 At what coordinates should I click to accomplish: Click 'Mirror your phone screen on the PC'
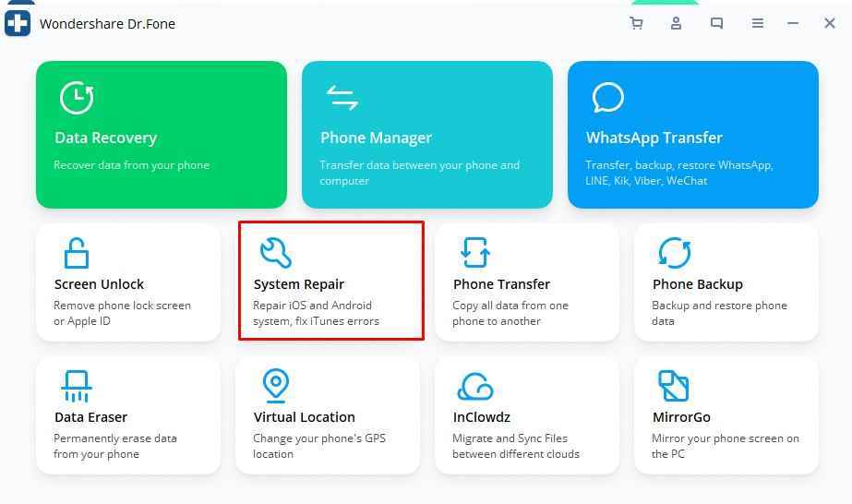point(726,446)
